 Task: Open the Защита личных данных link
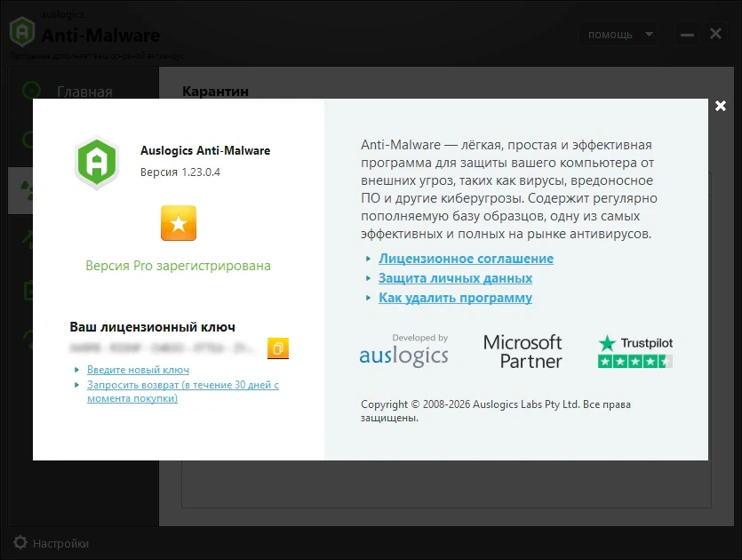(455, 278)
